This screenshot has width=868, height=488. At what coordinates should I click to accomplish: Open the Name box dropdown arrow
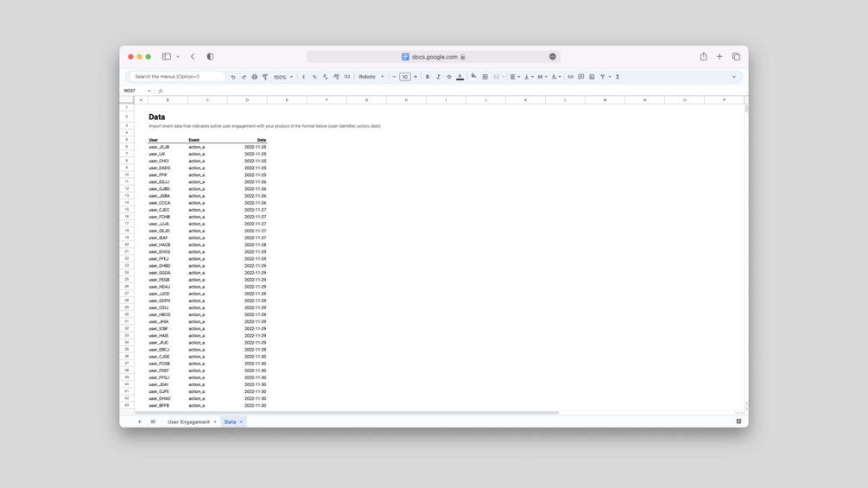point(149,91)
